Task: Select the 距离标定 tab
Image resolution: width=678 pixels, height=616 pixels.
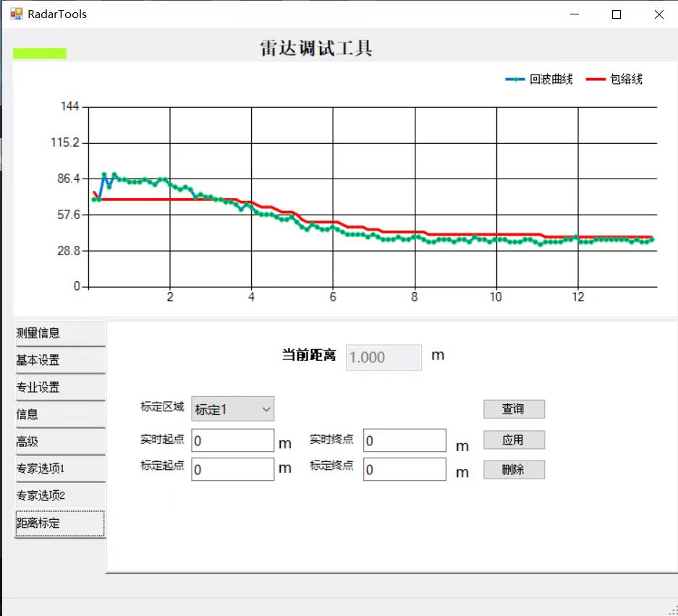Action: [59, 523]
